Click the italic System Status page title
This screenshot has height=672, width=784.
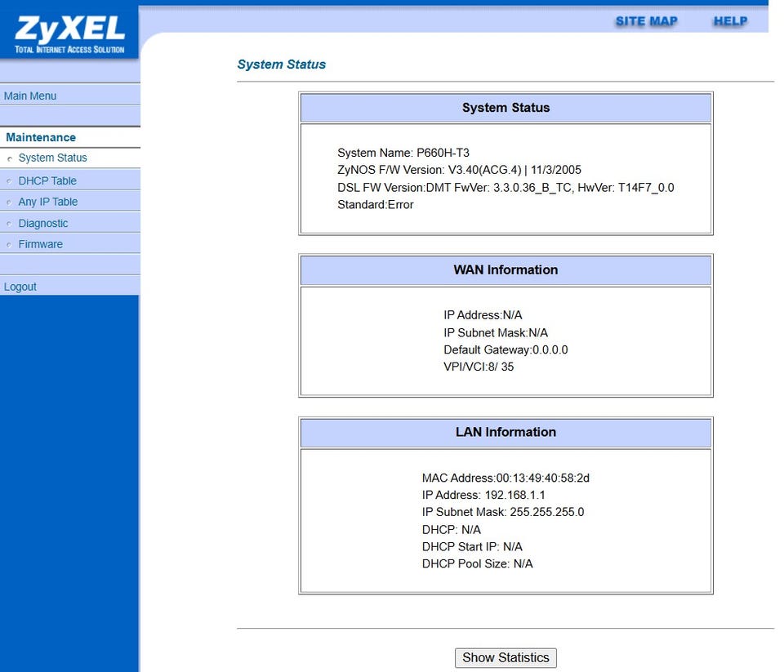coord(281,65)
